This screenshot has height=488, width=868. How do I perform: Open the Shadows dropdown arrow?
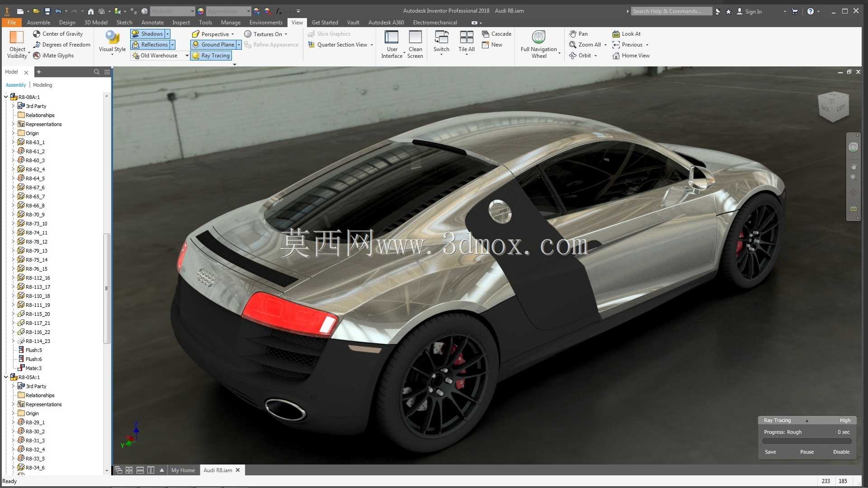(167, 34)
